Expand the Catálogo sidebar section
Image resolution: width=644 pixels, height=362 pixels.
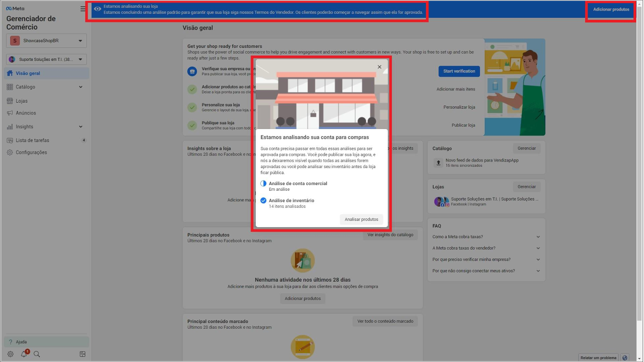[x=80, y=87]
